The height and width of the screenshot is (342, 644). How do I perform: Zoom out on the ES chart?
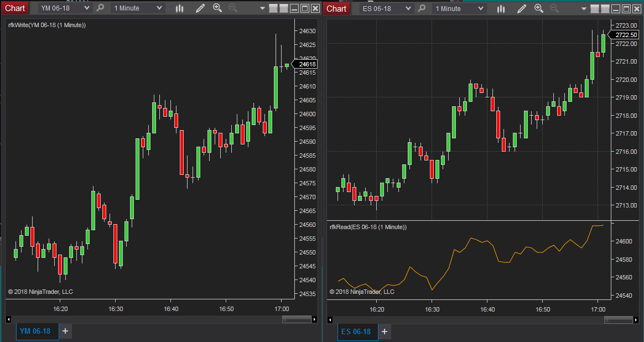(x=554, y=8)
